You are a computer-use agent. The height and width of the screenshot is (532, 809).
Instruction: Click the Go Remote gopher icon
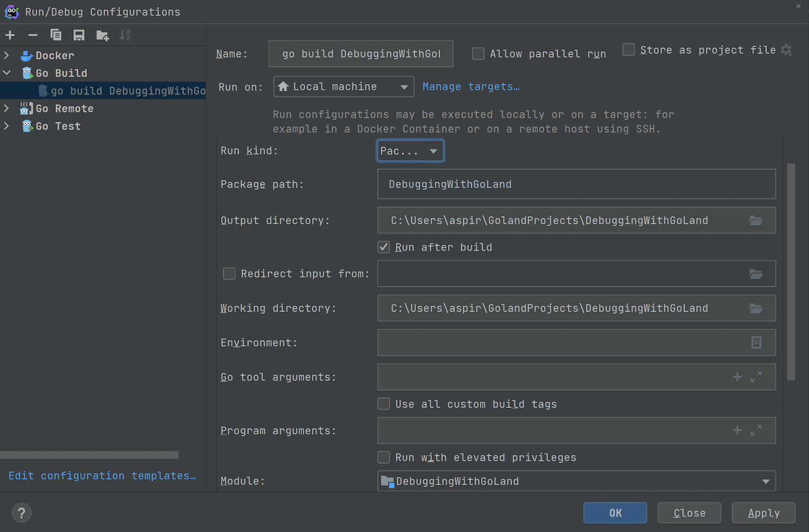pos(26,108)
